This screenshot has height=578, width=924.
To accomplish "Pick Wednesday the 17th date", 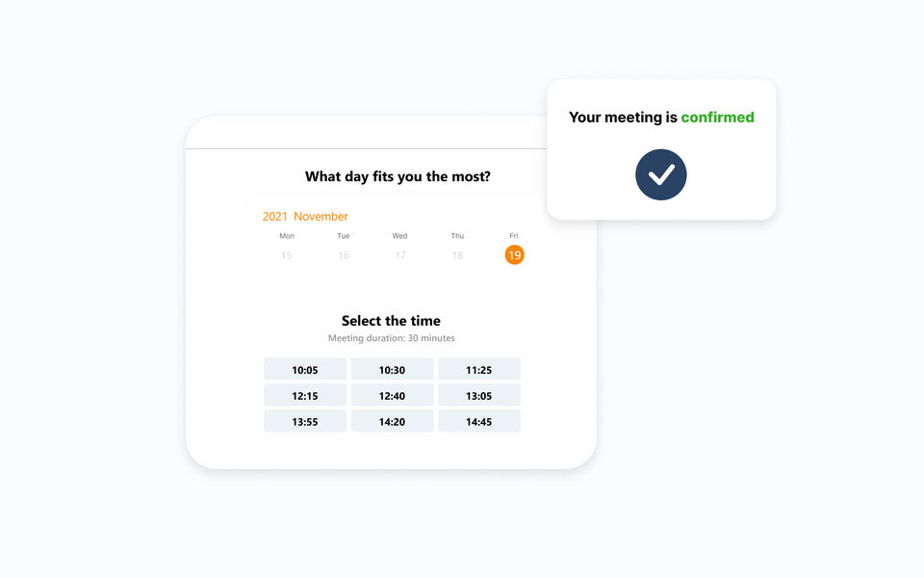I will tap(400, 255).
